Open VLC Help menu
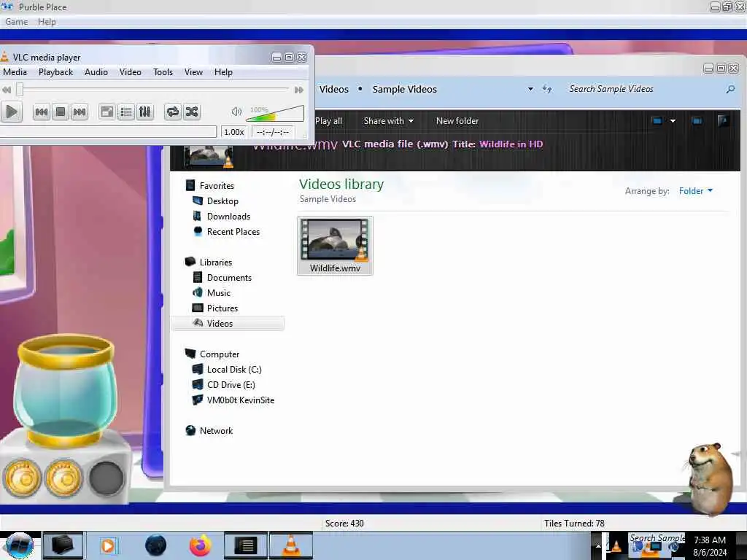 coord(223,72)
